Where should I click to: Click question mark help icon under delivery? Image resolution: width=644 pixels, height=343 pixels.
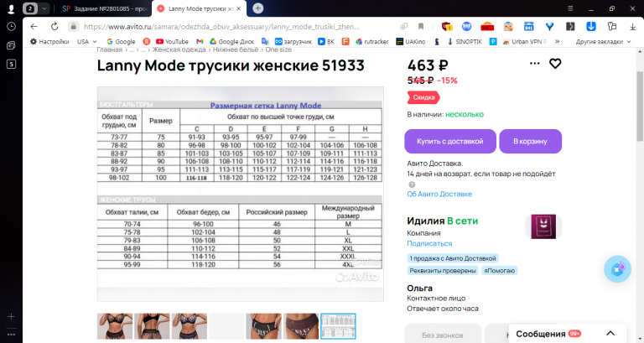[x=412, y=184]
